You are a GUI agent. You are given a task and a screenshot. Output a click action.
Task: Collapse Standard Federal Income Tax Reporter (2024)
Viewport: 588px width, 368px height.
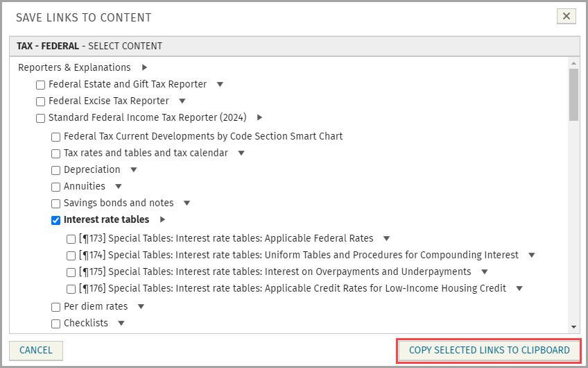[259, 118]
